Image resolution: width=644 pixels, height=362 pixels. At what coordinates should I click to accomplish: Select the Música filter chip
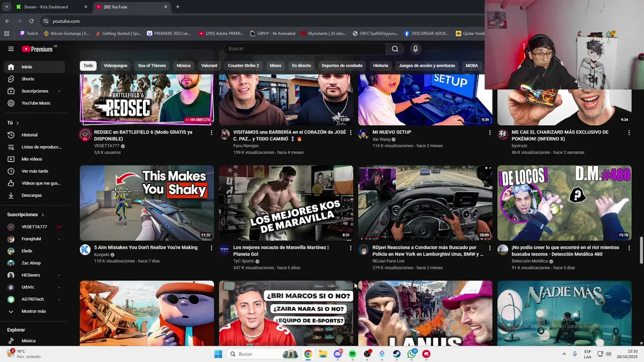point(184,66)
